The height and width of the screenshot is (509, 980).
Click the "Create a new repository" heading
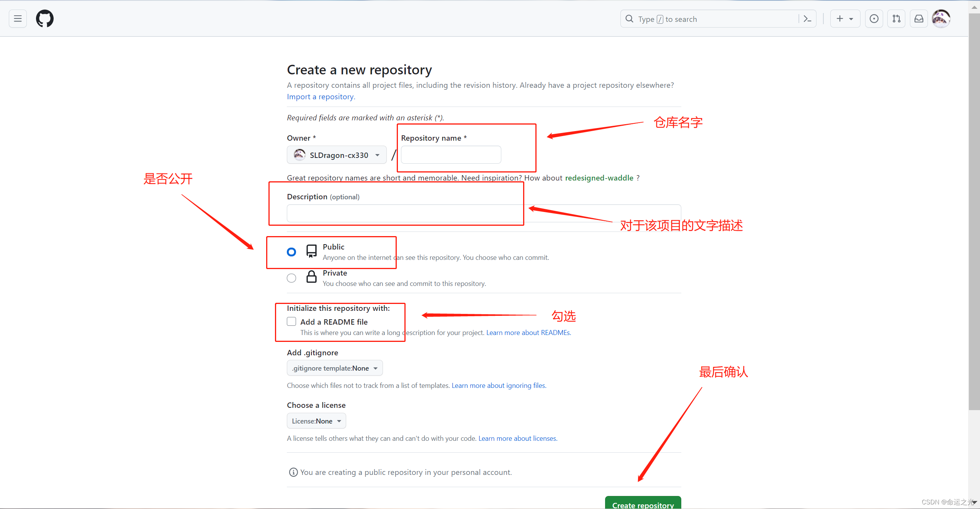coord(359,70)
